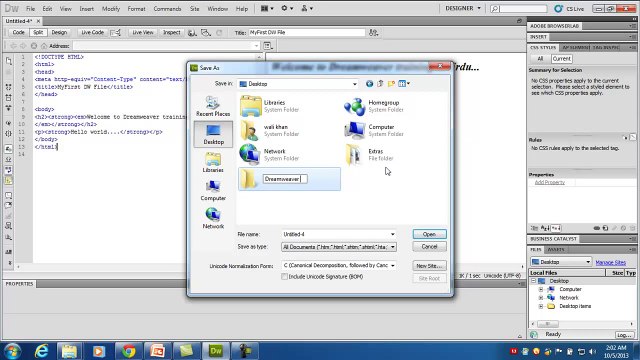Click the Add Property link
Screen dimensions: 640x360
[x=549, y=182]
